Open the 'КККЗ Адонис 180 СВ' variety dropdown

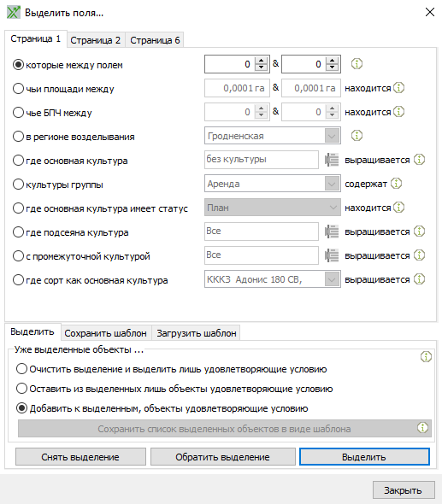[332, 279]
